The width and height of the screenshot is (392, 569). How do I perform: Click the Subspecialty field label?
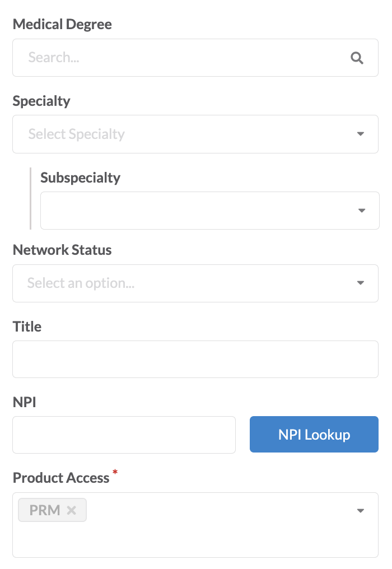80,178
